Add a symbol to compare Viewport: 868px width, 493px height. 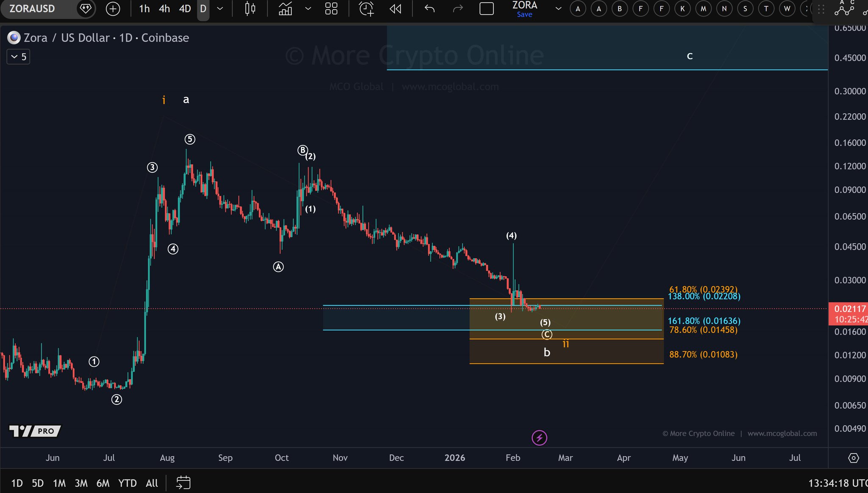coord(113,8)
